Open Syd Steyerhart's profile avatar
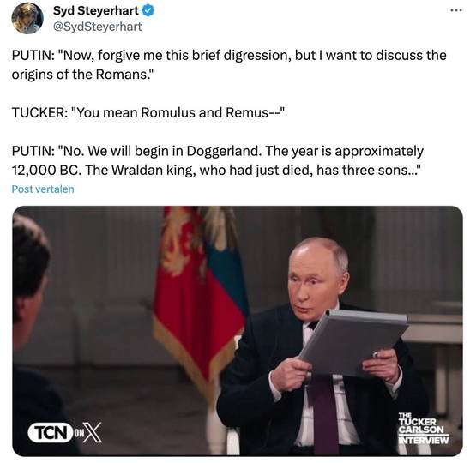Image resolution: width=476 pixels, height=463 pixels. click(27, 19)
